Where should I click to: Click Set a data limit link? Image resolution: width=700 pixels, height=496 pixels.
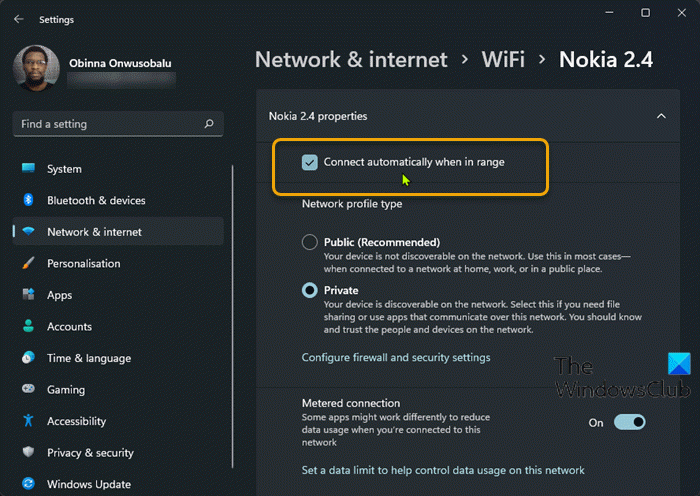pyautogui.click(x=443, y=470)
